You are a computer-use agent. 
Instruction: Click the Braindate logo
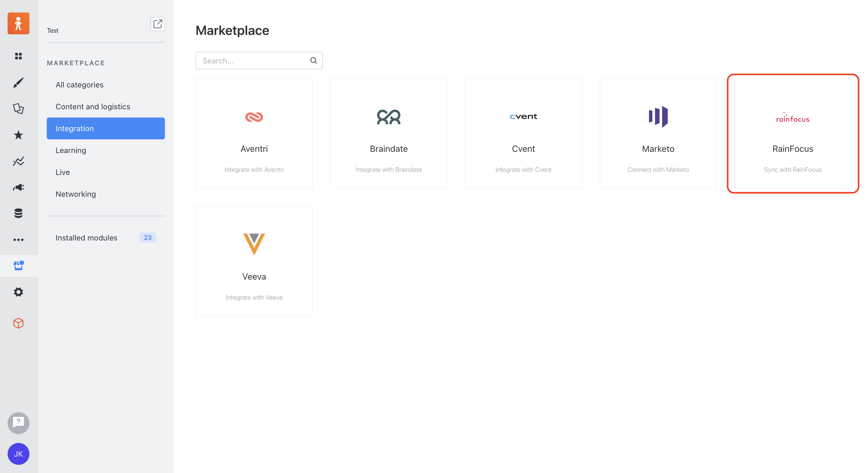click(388, 117)
